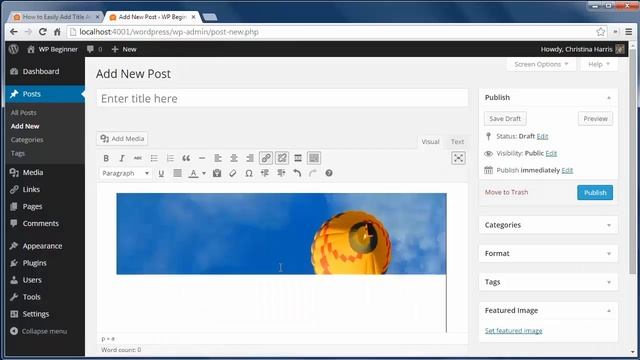Open the Screen Options dropdown
640x360 pixels.
[x=541, y=64]
